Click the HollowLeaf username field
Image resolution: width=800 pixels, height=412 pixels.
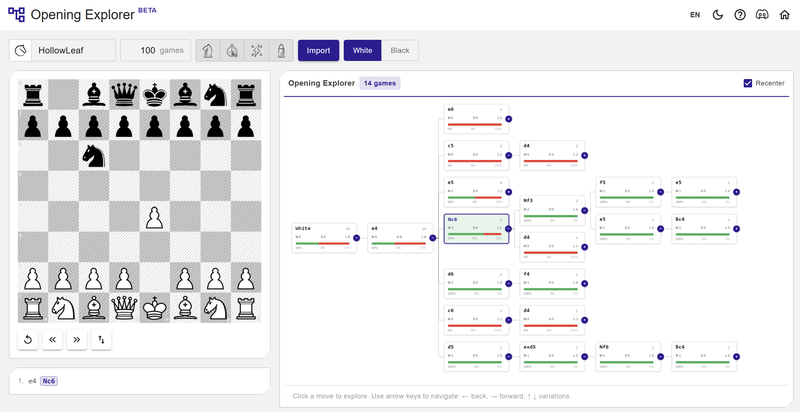(x=73, y=50)
